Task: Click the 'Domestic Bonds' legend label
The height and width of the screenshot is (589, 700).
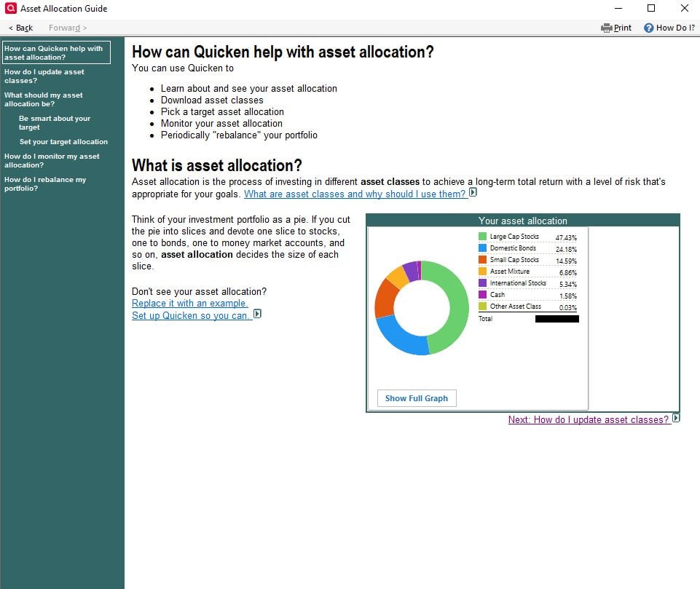Action: pos(513,248)
